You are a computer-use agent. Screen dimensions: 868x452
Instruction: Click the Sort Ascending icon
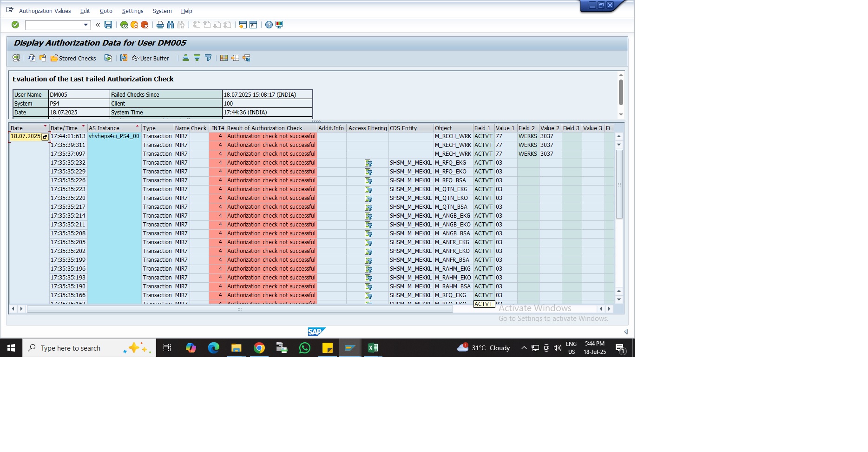click(186, 58)
